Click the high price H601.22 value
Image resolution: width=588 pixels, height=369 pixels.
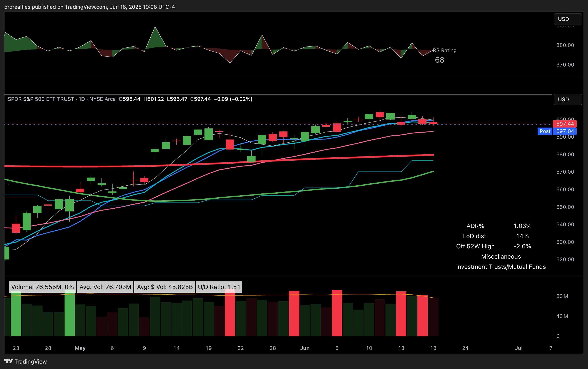click(154, 99)
